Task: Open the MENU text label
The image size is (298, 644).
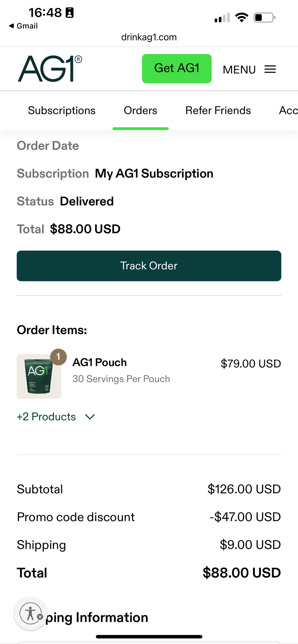Action: 239,70
